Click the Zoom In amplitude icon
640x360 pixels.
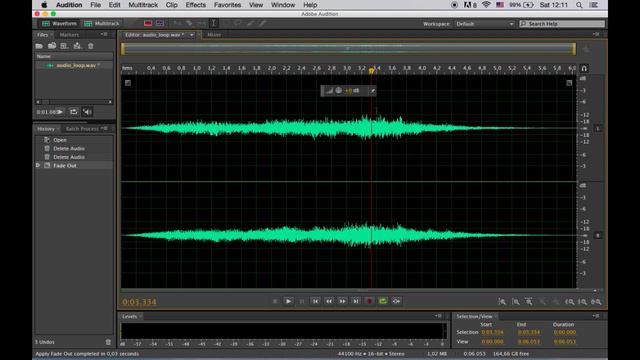(502, 302)
